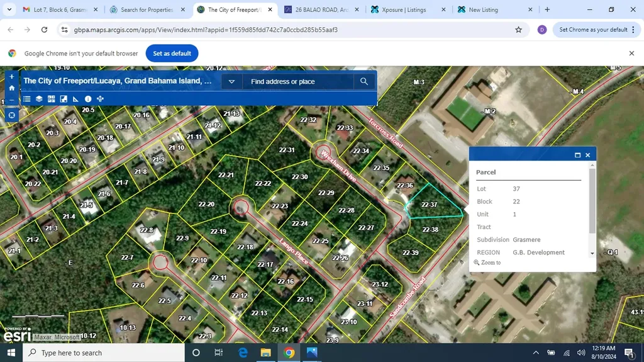This screenshot has width=644, height=362.
Task: Click the Find my location button
Action: tap(11, 115)
